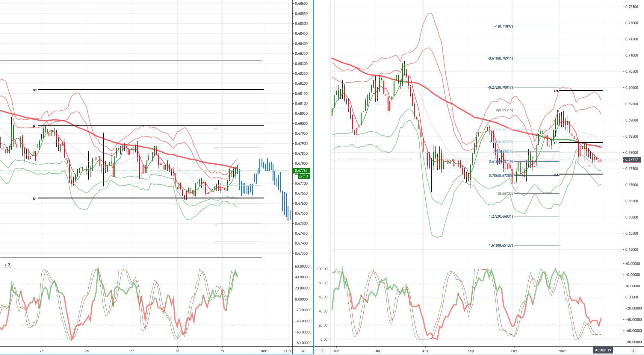
Task: Select the 100.00 level on right stochastic axis
Action: pos(322,269)
